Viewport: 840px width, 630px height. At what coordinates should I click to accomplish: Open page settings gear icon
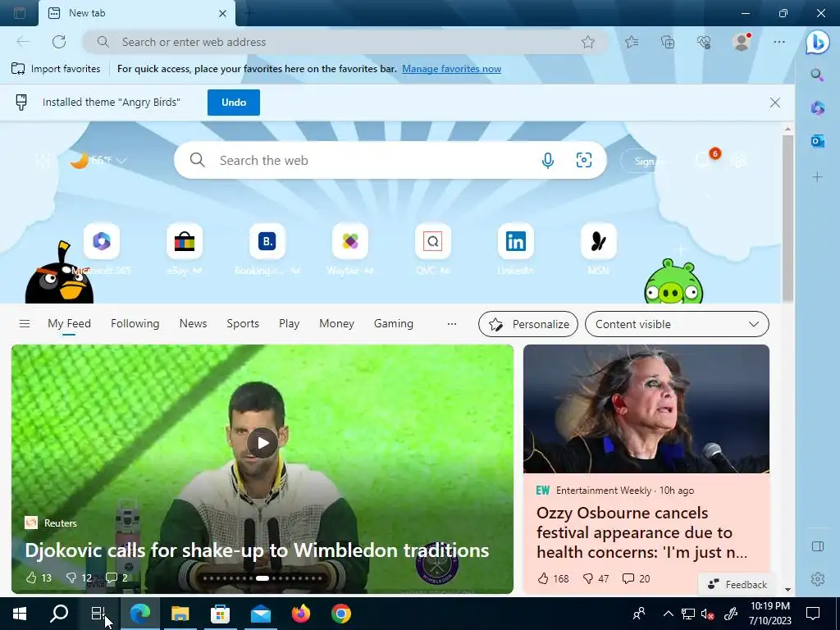pos(738,161)
